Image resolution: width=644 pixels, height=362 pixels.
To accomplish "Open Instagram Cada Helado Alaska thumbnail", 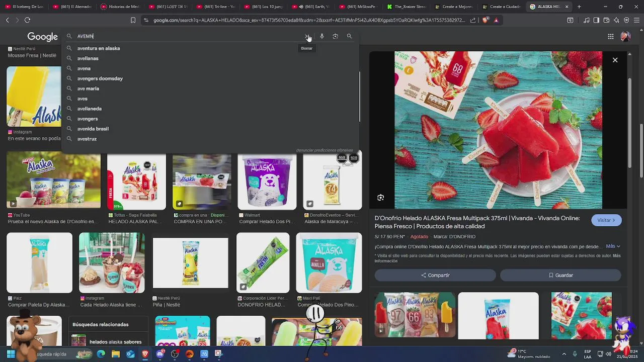I will [112, 262].
